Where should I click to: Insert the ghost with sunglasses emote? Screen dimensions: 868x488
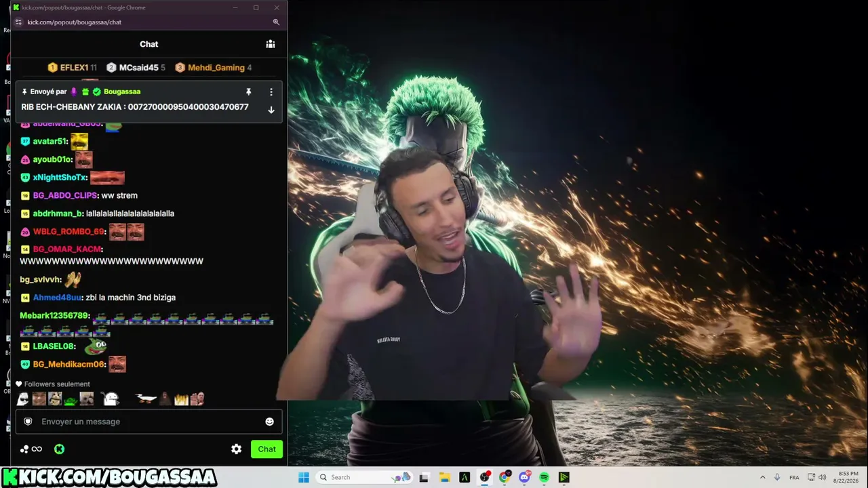point(23,399)
